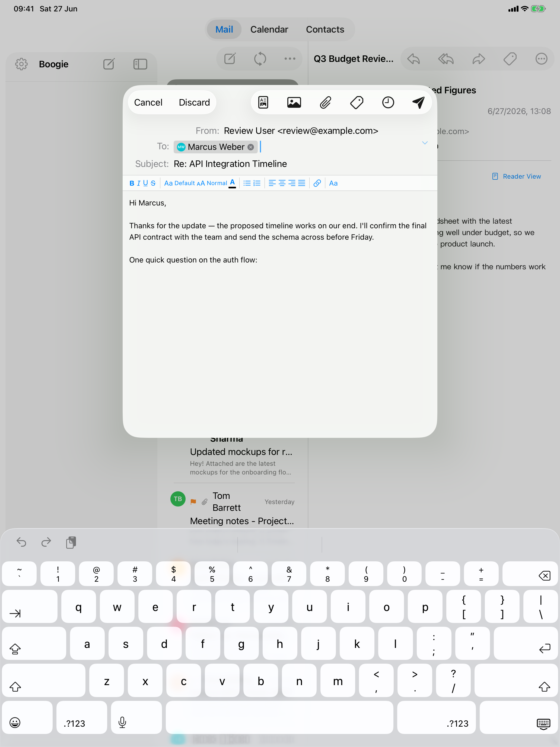
Task: Undo using keyboard toolbar arrow
Action: [x=21, y=542]
